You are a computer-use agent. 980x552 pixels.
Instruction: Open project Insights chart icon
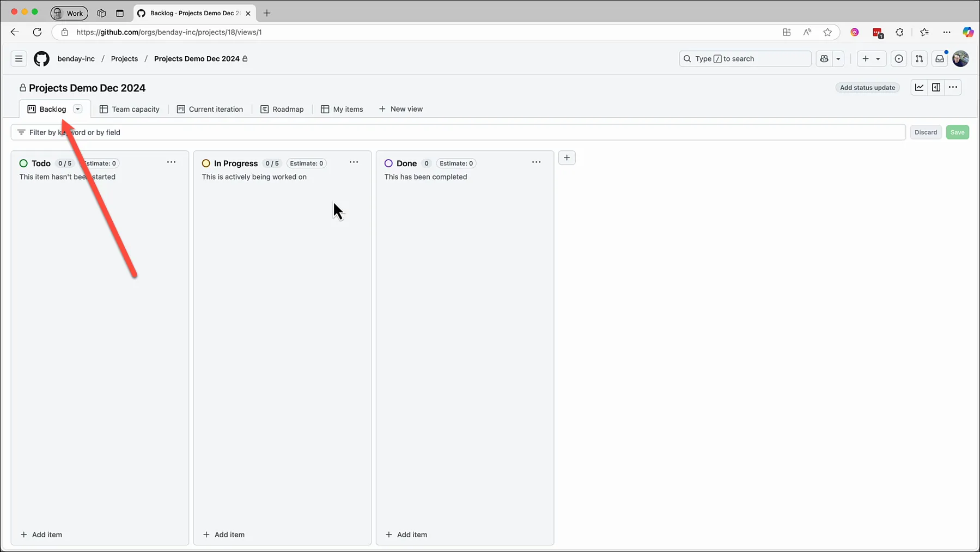(919, 87)
